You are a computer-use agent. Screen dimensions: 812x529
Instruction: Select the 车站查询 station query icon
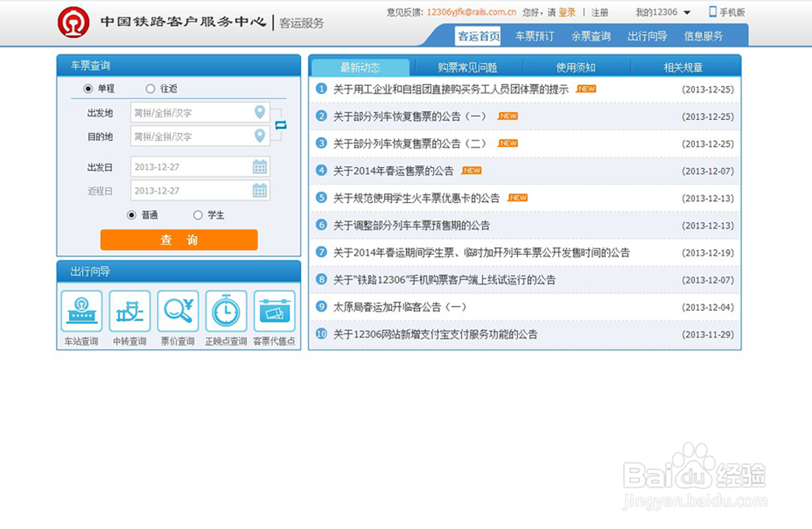point(81,311)
